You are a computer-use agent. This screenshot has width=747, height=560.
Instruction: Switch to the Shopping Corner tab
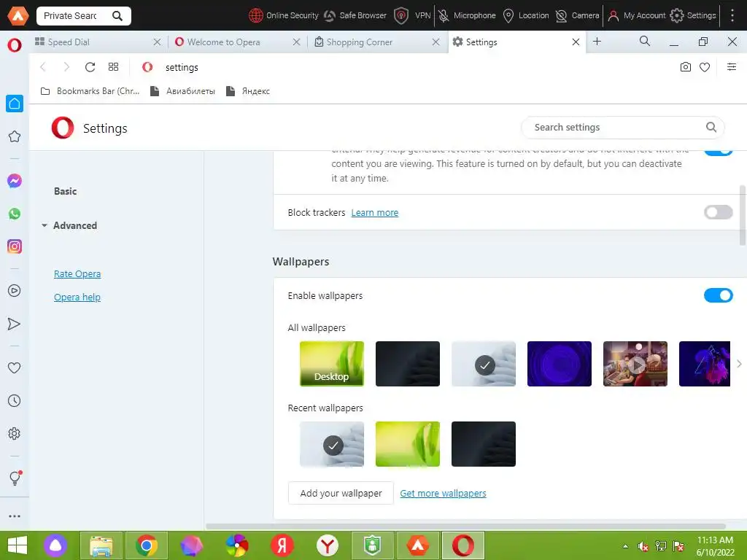pyautogui.click(x=376, y=42)
